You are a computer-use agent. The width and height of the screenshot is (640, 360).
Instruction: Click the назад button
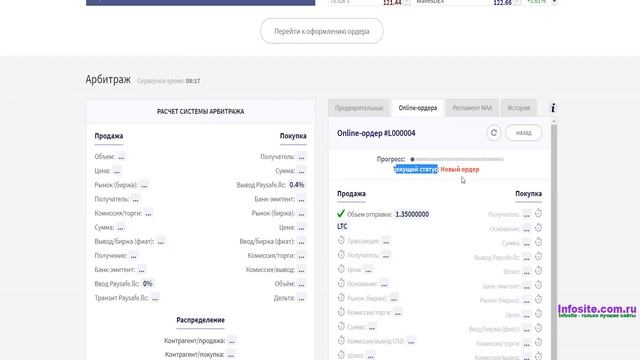(x=523, y=133)
